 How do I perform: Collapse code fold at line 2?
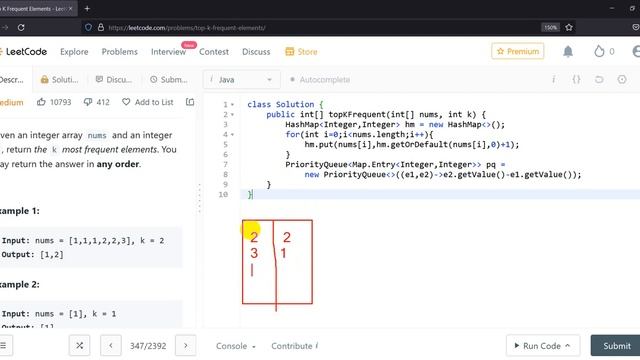point(232,115)
